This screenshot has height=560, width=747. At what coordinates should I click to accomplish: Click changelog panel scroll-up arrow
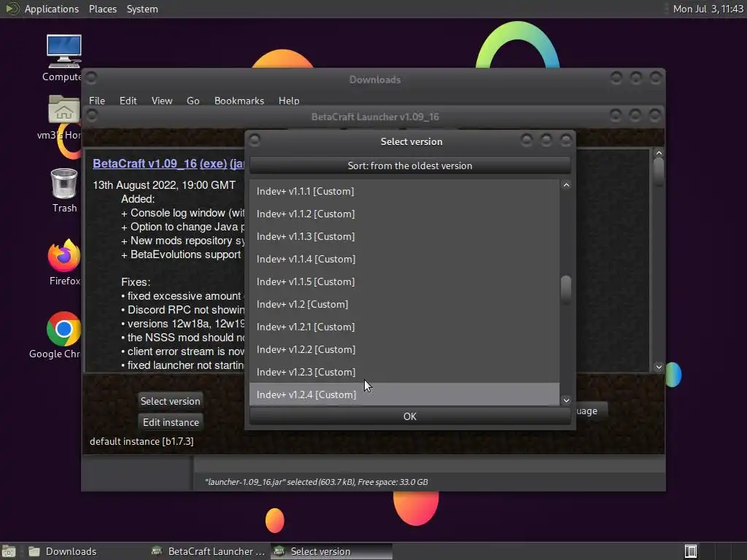point(659,153)
